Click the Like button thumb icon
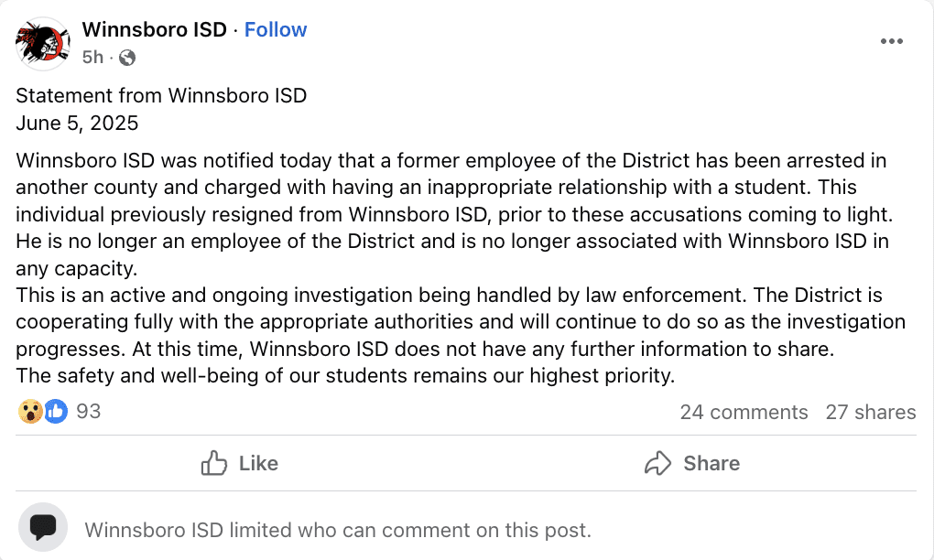 214,463
